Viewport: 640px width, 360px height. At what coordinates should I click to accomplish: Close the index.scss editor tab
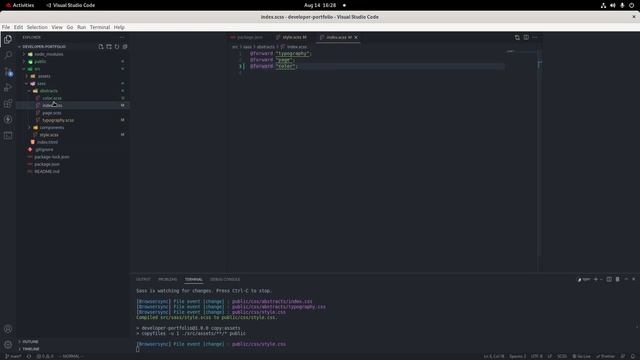click(356, 37)
